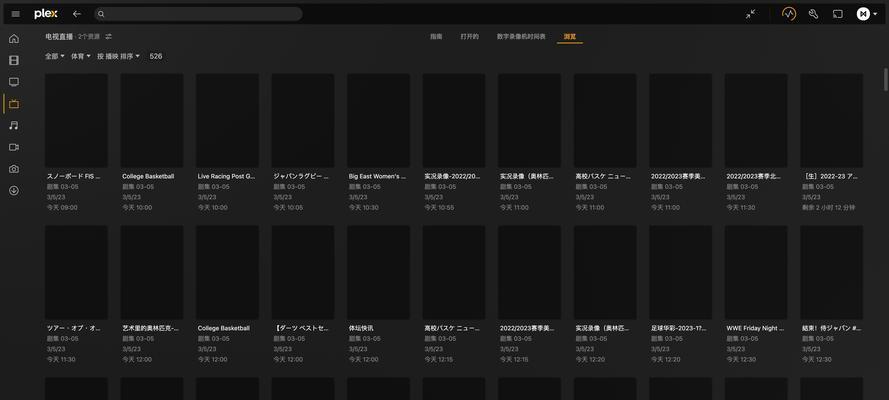This screenshot has width=889, height=400.
Task: Click 今天 10:05 under ジャパンラグビー
Action: click(x=288, y=207)
